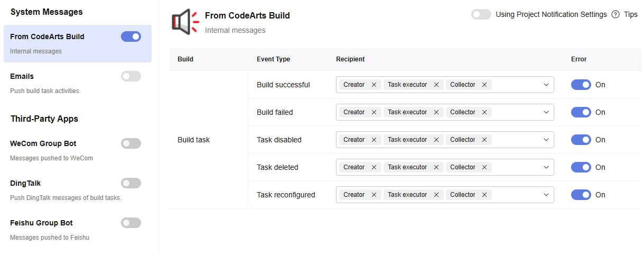Remove Creator tag from Task deleted row

point(374,167)
